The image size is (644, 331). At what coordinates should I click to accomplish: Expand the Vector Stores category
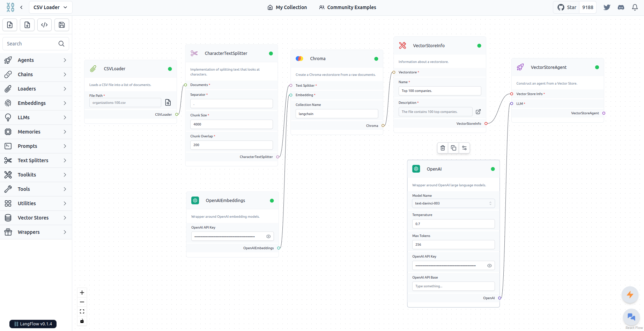click(x=36, y=218)
